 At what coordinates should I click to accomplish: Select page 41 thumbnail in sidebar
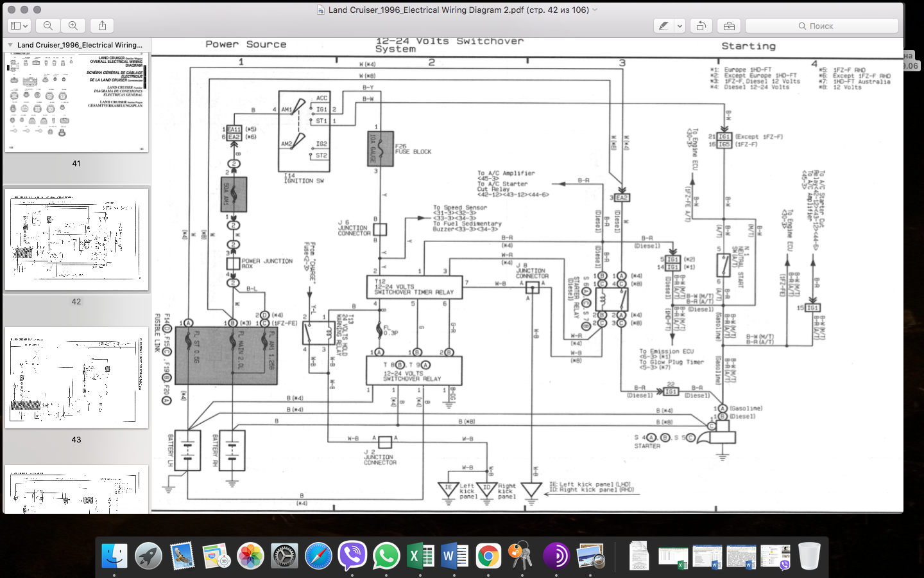tap(76, 103)
